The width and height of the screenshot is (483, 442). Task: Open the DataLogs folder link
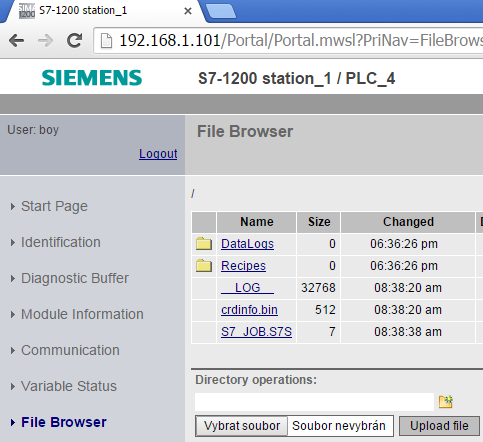click(247, 244)
